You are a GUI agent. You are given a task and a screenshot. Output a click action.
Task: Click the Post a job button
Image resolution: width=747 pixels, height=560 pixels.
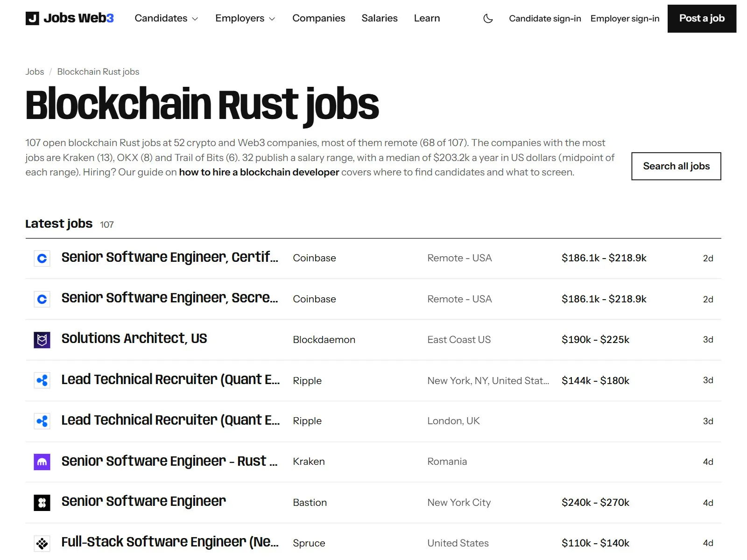pyautogui.click(x=702, y=19)
